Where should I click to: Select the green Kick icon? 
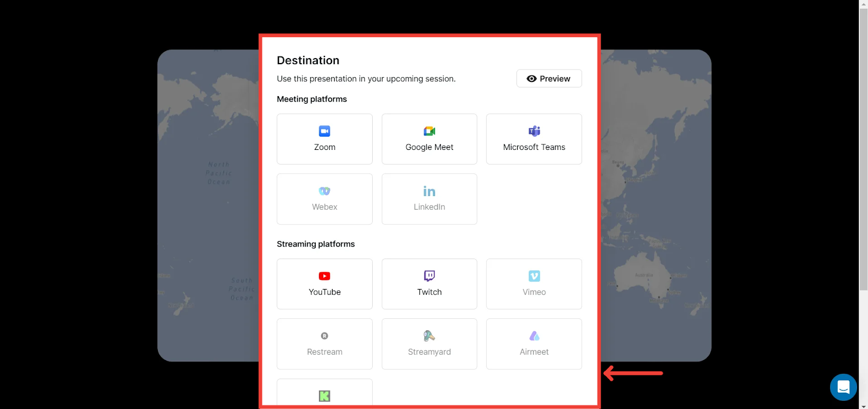click(x=324, y=396)
